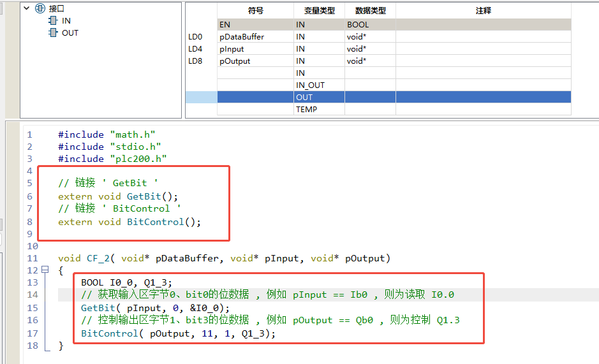
Task: Select the pDataBuffer symbol cell
Action: pyautogui.click(x=256, y=37)
